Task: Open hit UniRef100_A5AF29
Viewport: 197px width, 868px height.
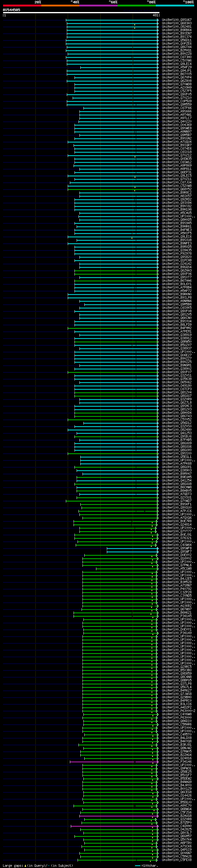Action: [177, 67]
